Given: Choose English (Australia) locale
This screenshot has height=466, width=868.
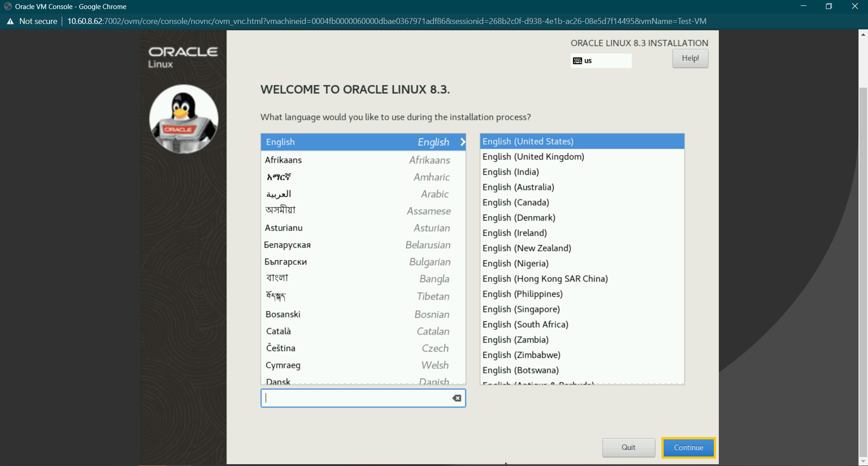Looking at the screenshot, I should coord(582,187).
